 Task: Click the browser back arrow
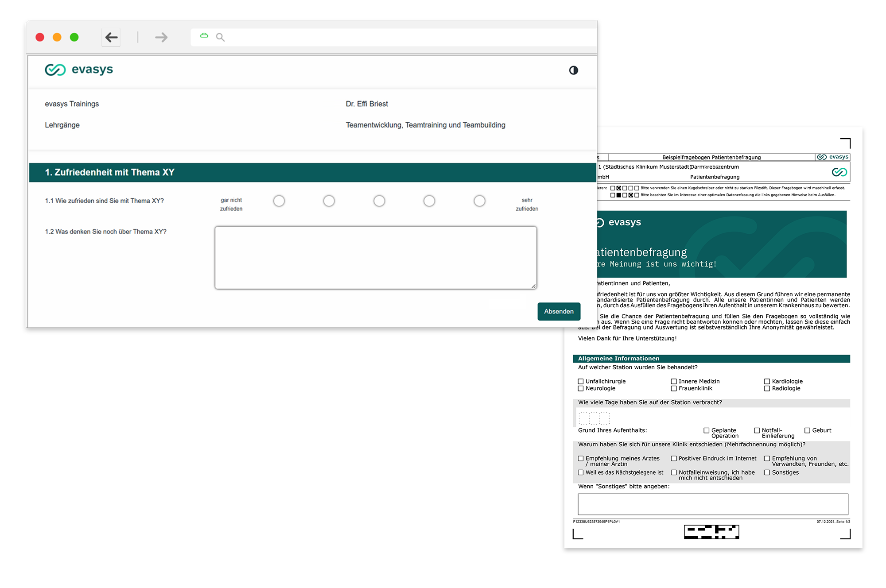point(111,38)
